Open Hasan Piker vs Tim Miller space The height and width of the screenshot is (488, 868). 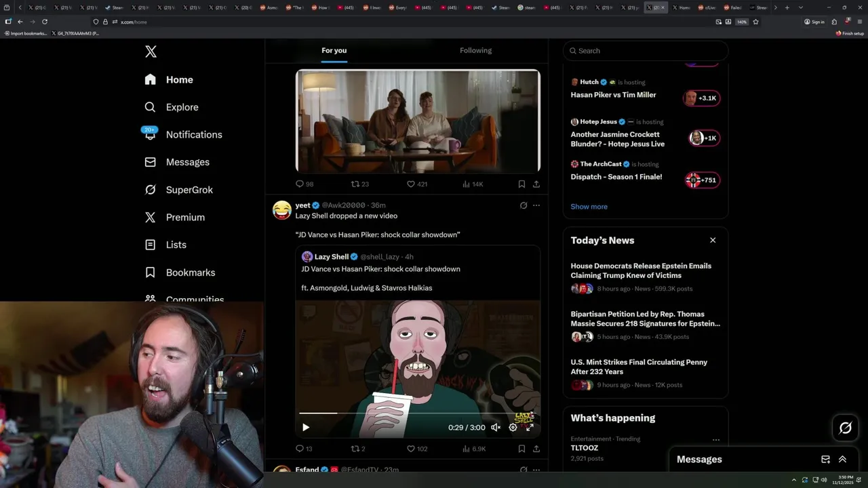(x=613, y=95)
